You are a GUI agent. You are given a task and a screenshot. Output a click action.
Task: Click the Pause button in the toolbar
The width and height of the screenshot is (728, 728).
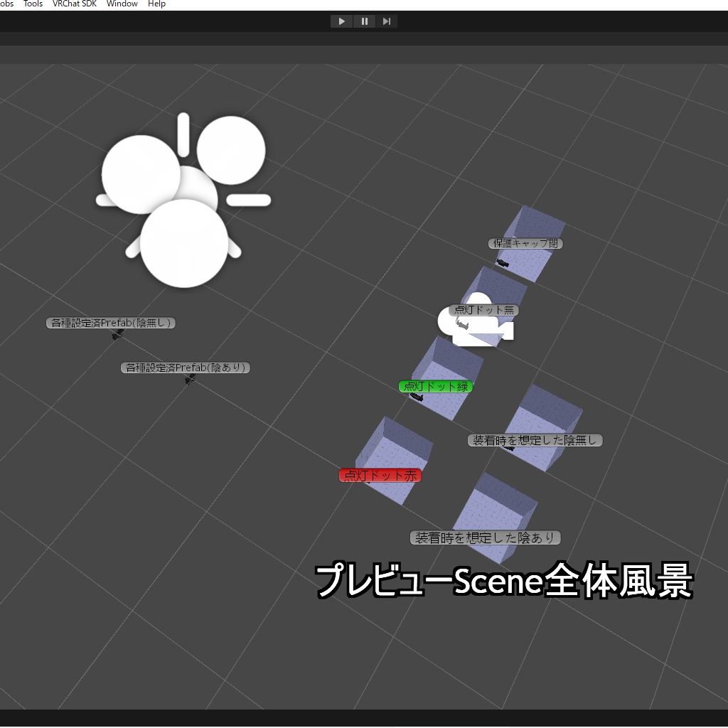coord(365,21)
